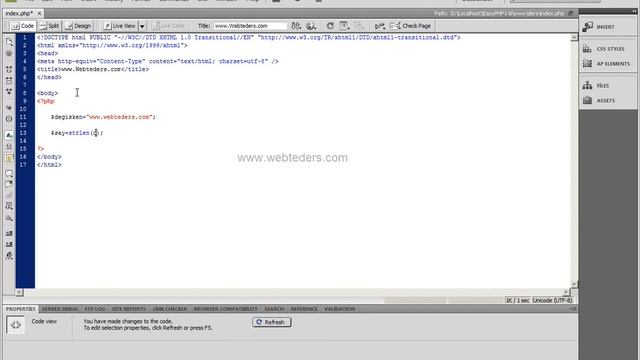The image size is (640, 360).
Task: Switch to Design view
Action: 78,26
